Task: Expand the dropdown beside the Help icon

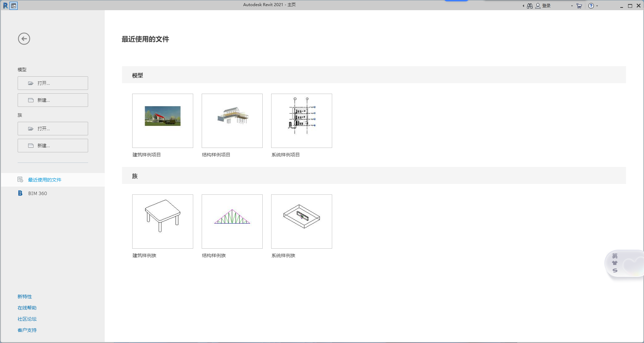Action: coord(597,6)
